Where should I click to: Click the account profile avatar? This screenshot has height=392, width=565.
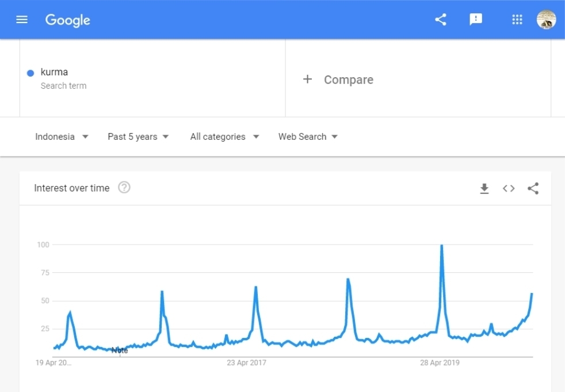[x=546, y=20]
